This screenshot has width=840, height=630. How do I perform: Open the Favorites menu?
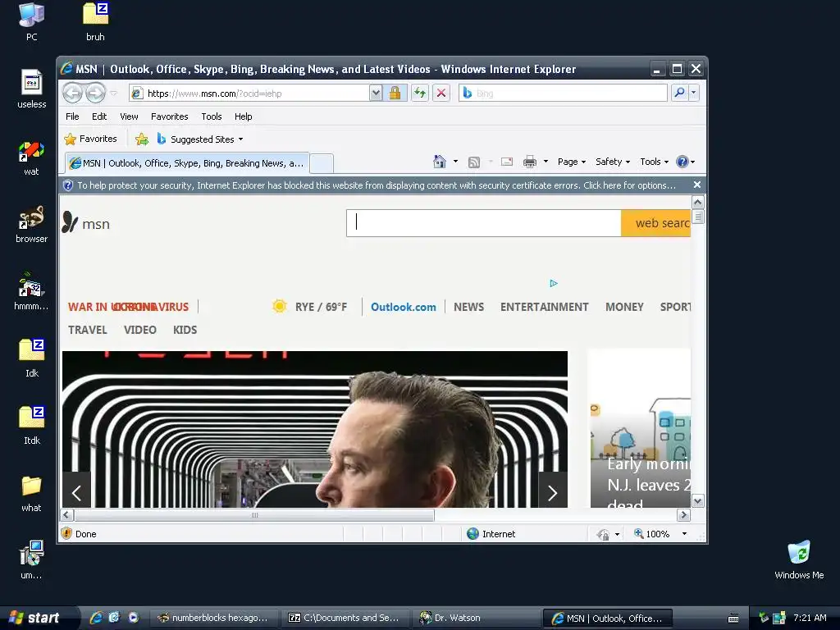[169, 116]
